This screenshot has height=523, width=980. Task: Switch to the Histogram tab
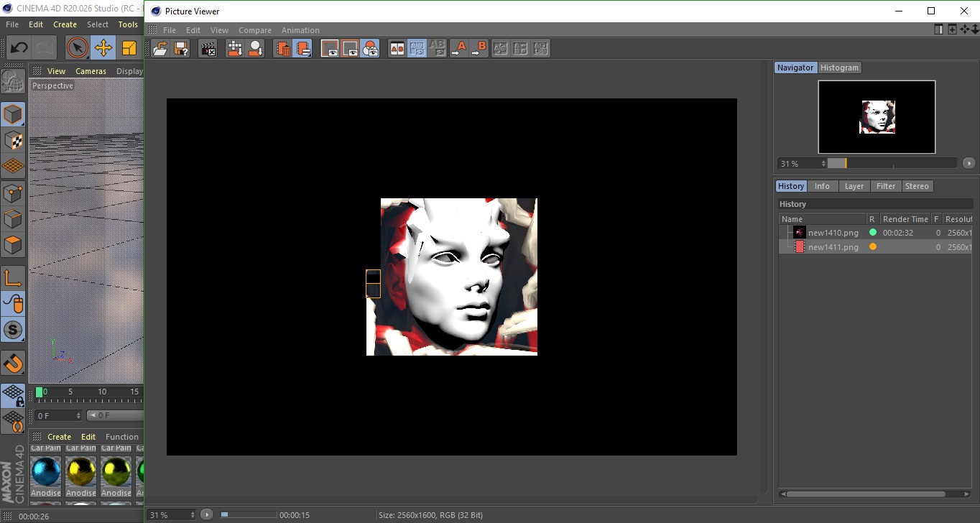839,68
